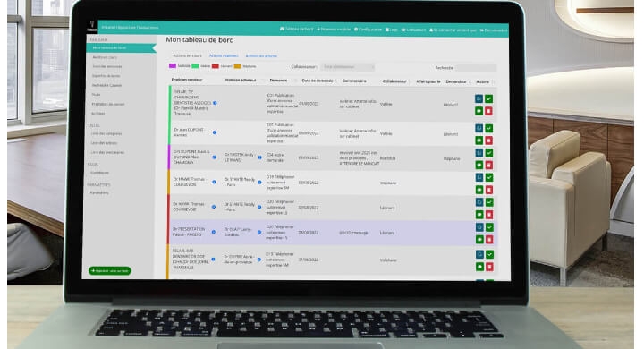Open Liste des actions in sidebar
The height and width of the screenshot is (349, 644).
click(x=104, y=143)
